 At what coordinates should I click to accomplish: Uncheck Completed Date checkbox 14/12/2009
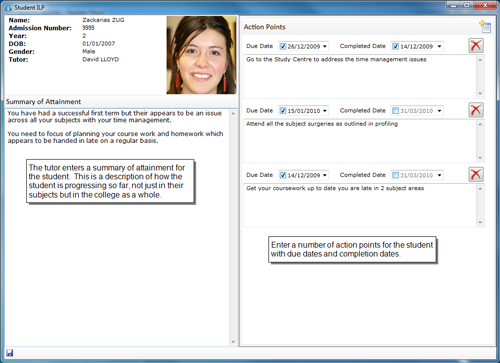[395, 46]
